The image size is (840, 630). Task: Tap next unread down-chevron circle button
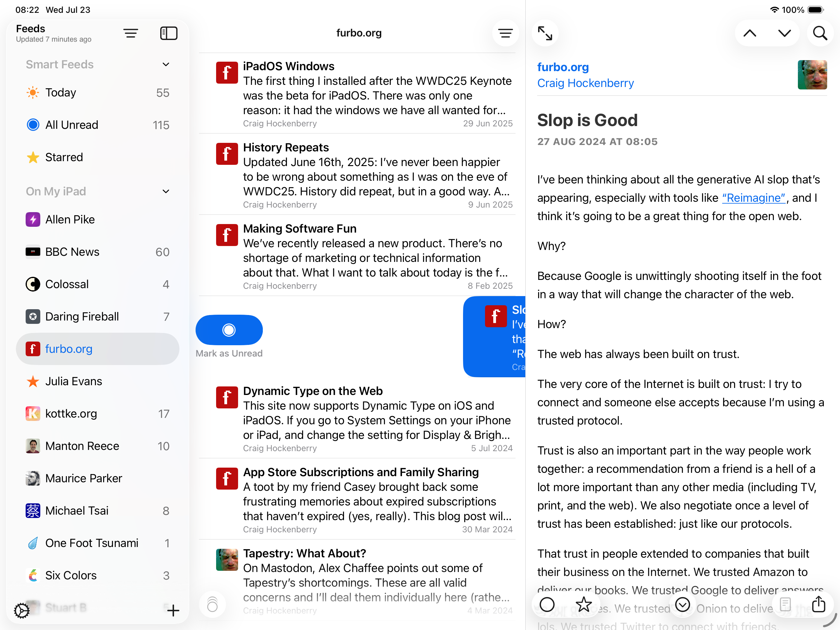coord(682,604)
